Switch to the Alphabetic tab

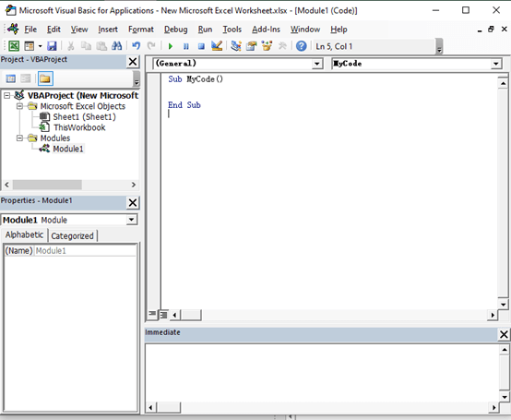coord(24,234)
